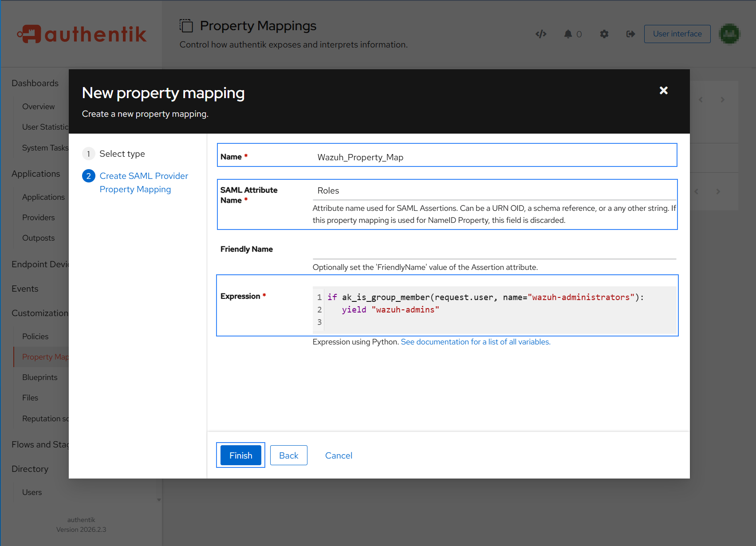Screen dimensions: 756x546
Task: Click the sign out icon
Action: (630, 34)
